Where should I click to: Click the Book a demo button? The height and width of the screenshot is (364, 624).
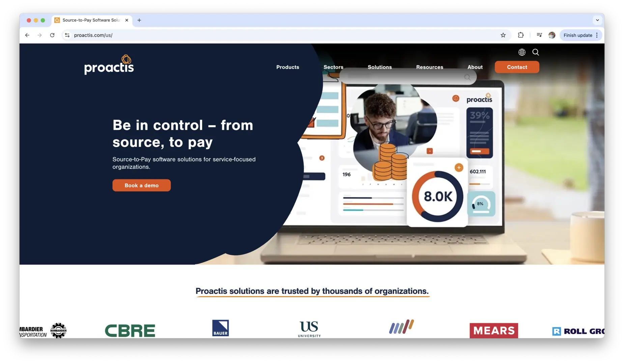point(142,185)
